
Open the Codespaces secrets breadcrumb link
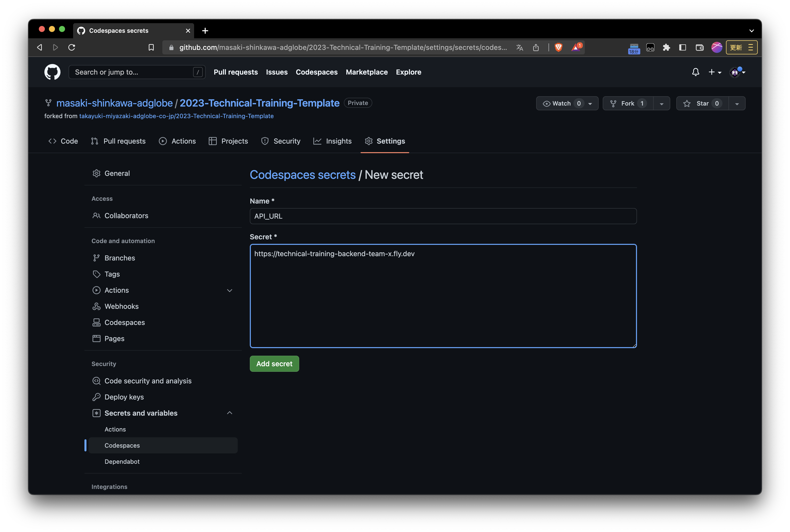point(303,175)
